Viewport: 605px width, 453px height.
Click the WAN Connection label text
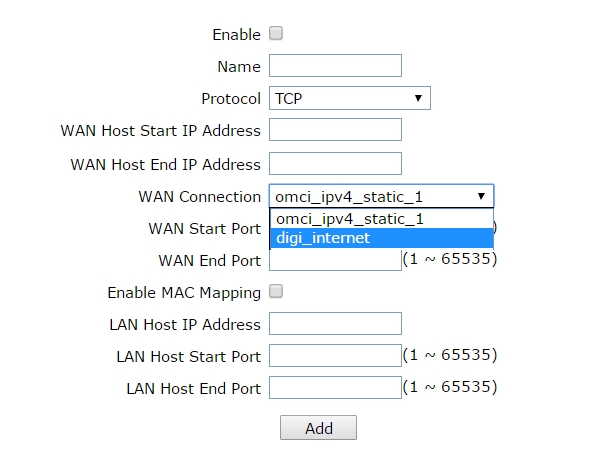point(199,197)
